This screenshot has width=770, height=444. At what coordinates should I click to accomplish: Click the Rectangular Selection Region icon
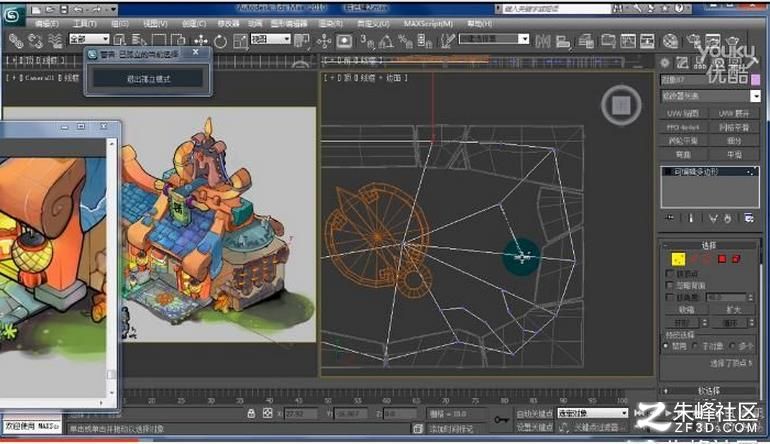click(159, 41)
